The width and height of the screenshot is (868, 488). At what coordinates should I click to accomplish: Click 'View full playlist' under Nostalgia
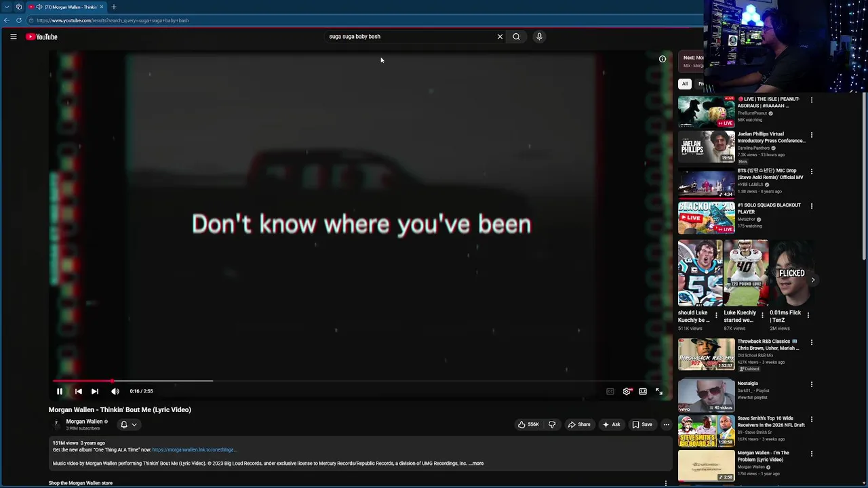(753, 397)
